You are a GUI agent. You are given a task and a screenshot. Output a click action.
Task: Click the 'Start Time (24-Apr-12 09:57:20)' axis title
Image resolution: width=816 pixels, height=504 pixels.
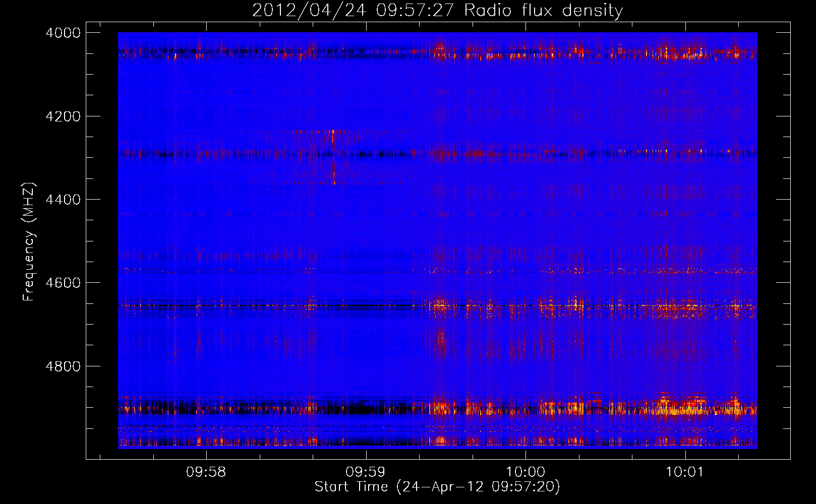pos(437,487)
